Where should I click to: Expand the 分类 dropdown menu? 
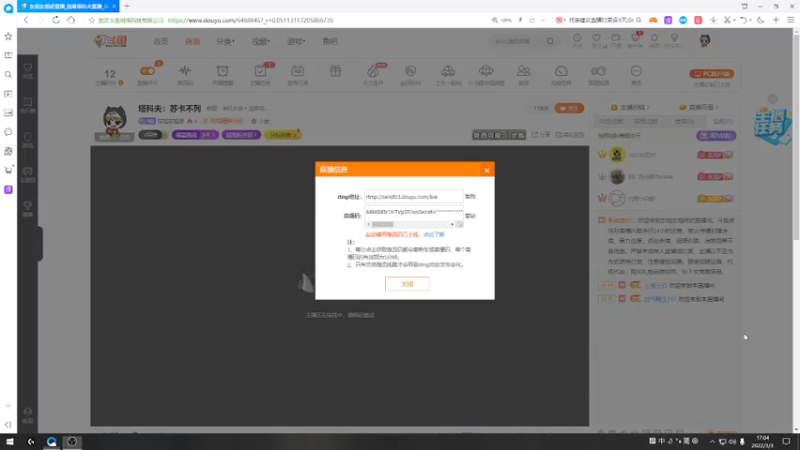[x=225, y=41]
